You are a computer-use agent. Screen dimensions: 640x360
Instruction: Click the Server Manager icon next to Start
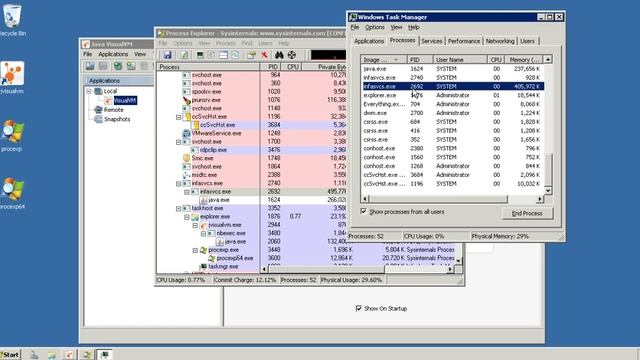click(34, 355)
